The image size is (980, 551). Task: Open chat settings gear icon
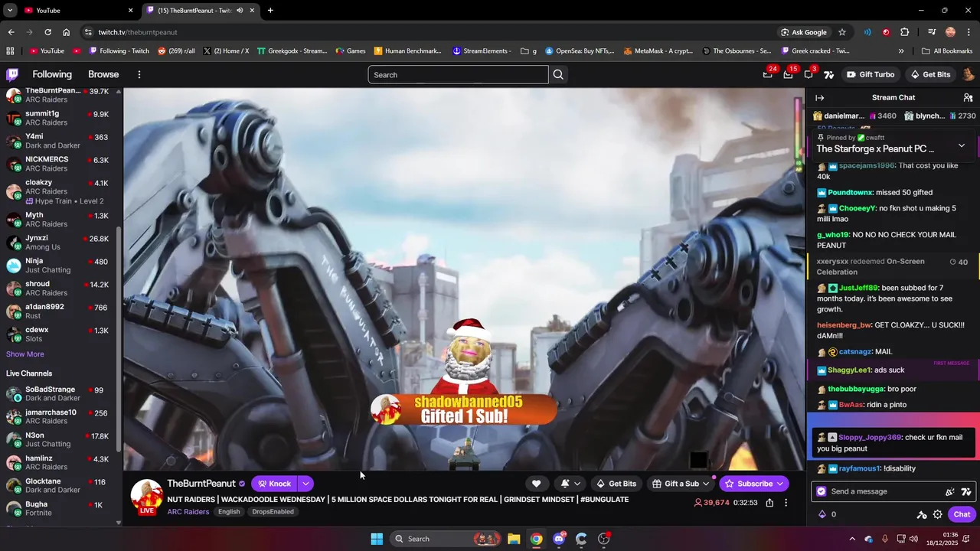coord(937,514)
